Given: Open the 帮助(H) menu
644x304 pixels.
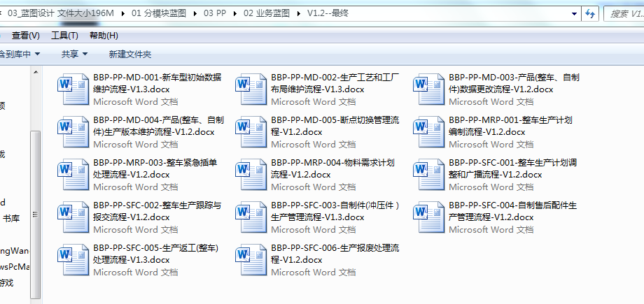Looking at the screenshot, I should (104, 36).
